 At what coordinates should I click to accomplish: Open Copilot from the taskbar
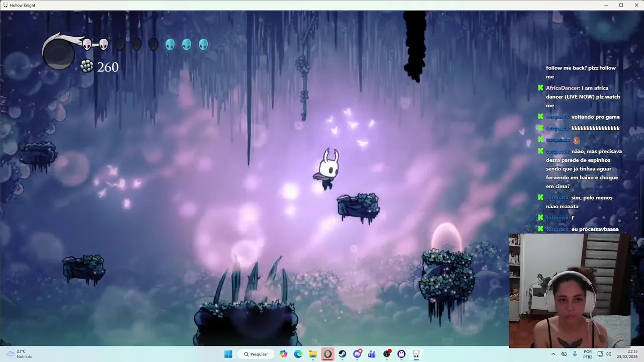[x=284, y=354]
